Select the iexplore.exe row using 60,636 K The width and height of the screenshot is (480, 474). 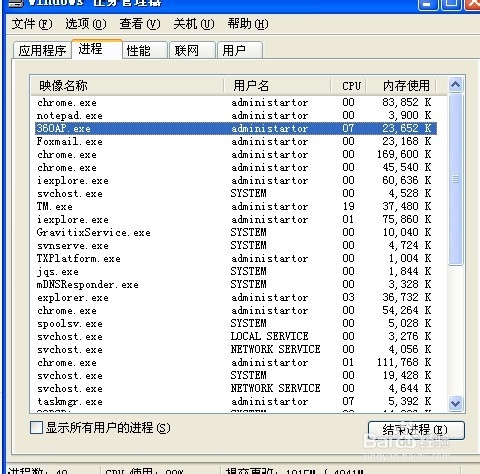point(236,180)
